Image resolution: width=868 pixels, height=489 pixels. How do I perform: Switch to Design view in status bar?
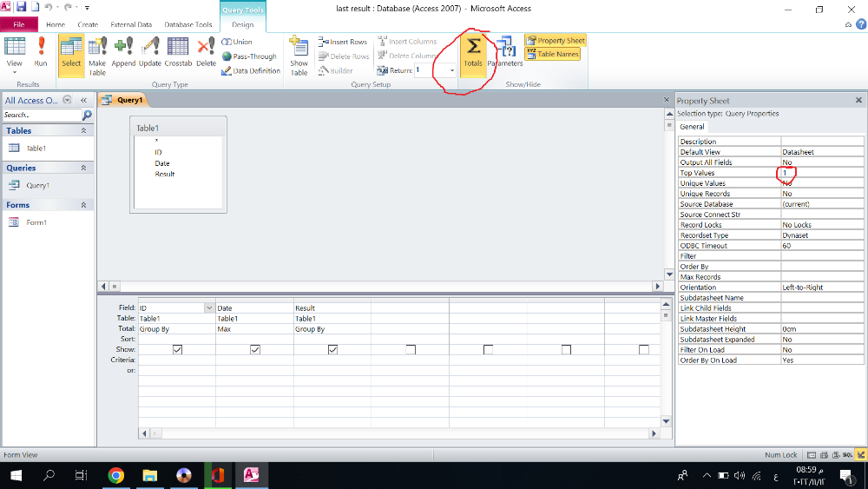pyautogui.click(x=861, y=454)
